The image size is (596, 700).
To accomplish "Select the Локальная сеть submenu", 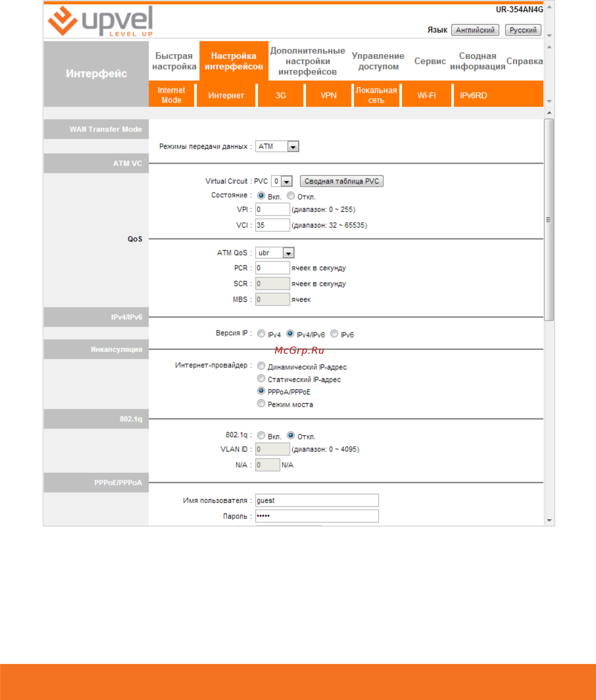I will click(x=376, y=95).
